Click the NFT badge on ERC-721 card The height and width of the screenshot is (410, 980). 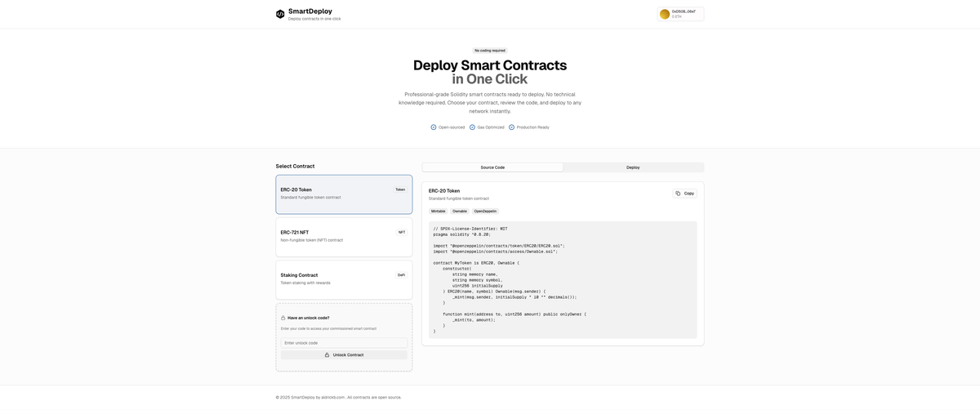coord(402,232)
